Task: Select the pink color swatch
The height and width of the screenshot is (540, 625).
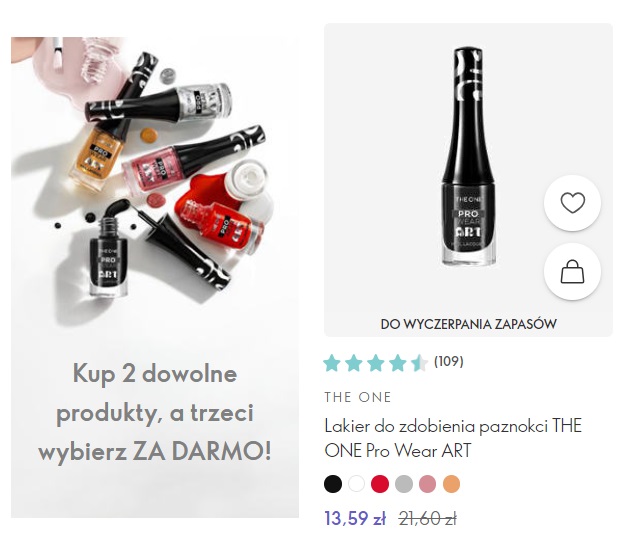Action: [427, 484]
